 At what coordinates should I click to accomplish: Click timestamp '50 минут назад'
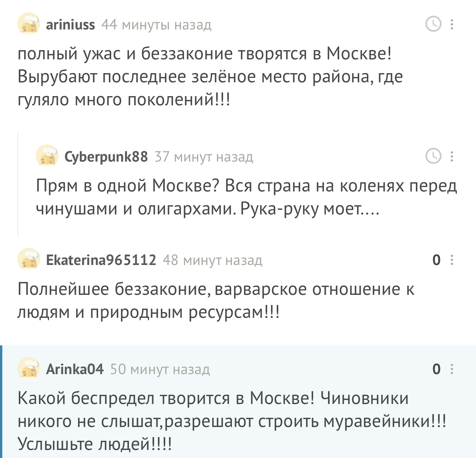coord(160,369)
